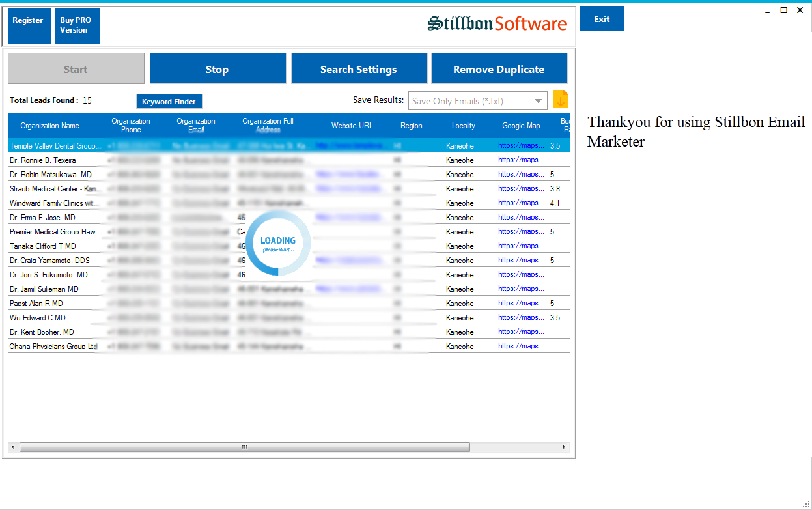Select the Straub Medical Center row
812x510 pixels.
pyautogui.click(x=288, y=189)
